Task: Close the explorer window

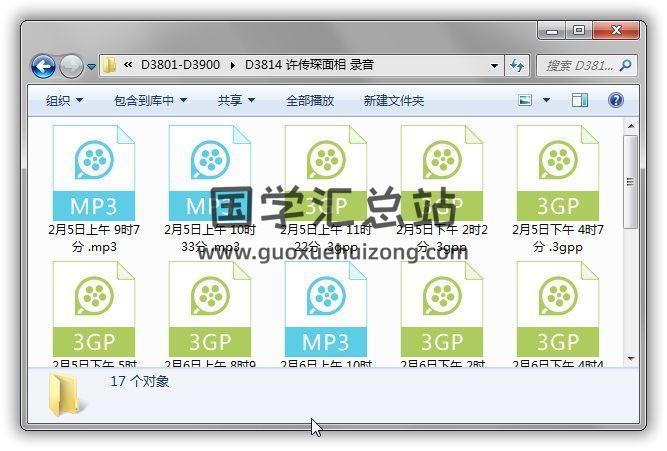Action: click(616, 31)
